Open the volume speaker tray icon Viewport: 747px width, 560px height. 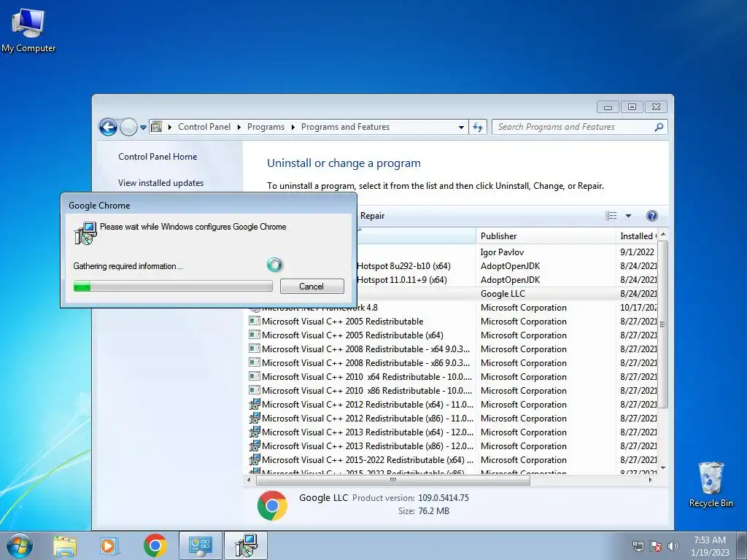click(x=673, y=546)
